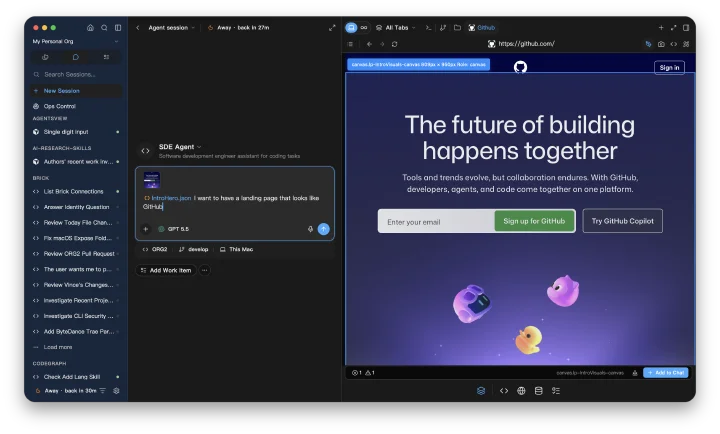
Task: Open the Fix macOS Expose session
Action: coord(76,238)
